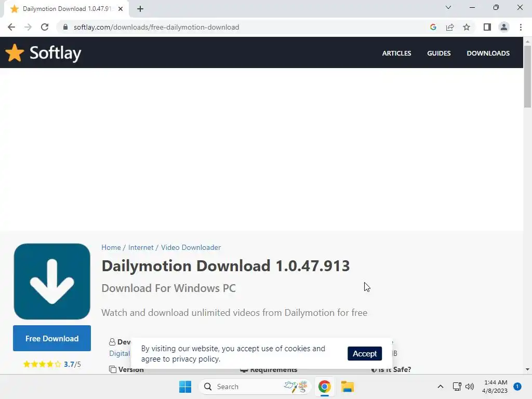This screenshot has height=399, width=532.
Task: Click the taskbar Search box
Action: click(x=255, y=387)
